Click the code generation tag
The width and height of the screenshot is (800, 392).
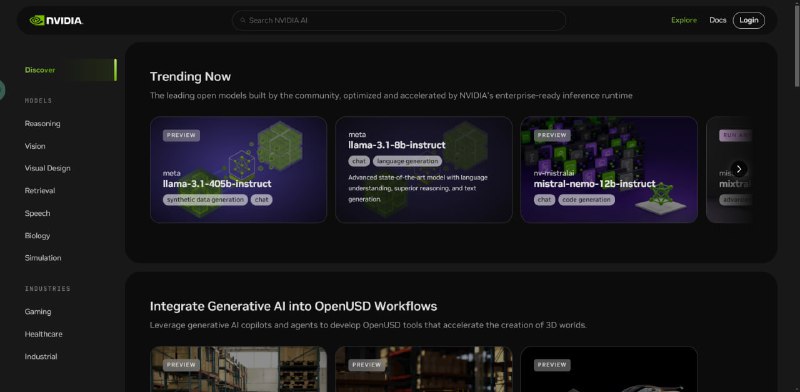586,200
